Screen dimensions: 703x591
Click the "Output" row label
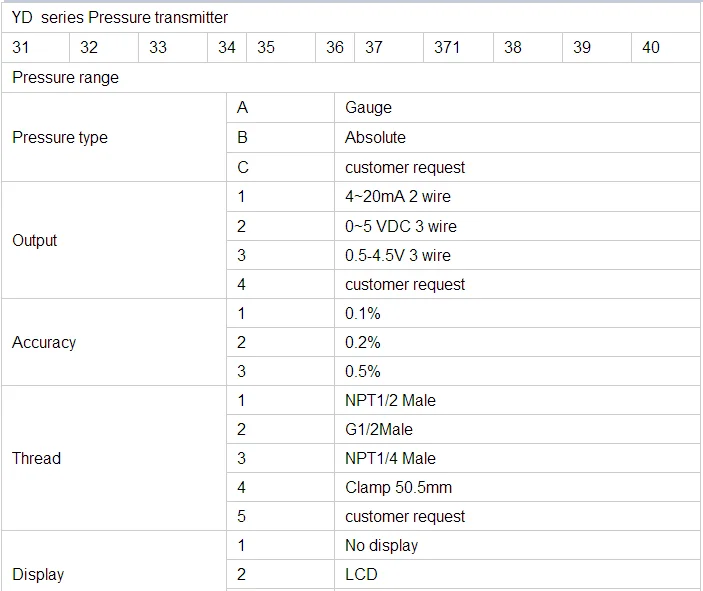(x=35, y=241)
